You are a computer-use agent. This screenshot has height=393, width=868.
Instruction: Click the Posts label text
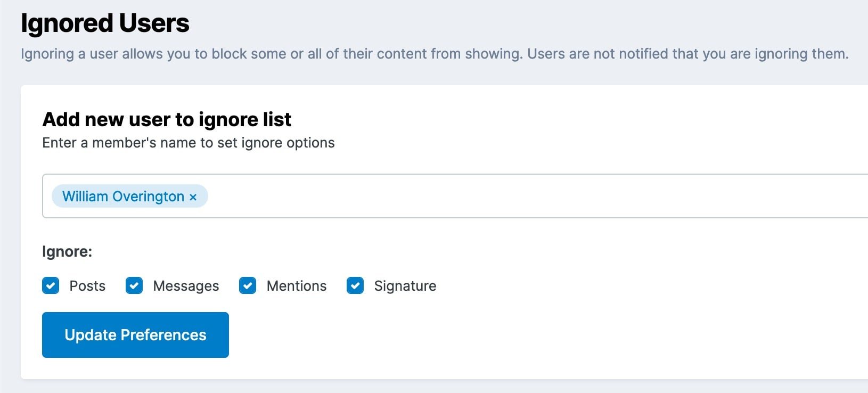point(87,286)
